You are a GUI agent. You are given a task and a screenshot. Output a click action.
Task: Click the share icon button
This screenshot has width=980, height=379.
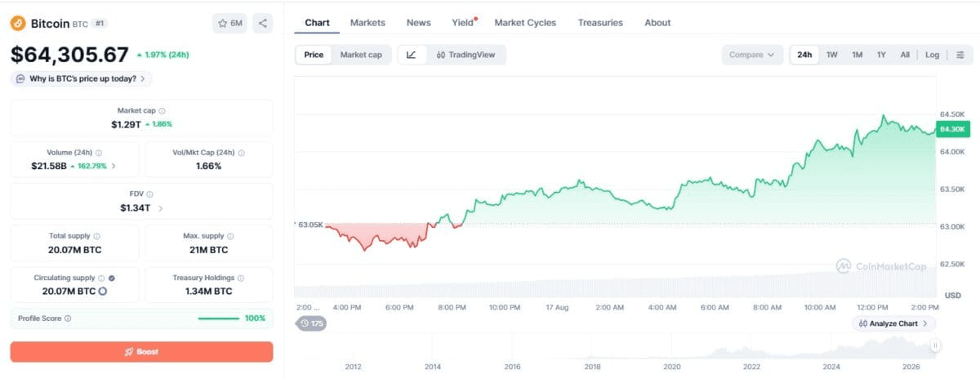(262, 23)
